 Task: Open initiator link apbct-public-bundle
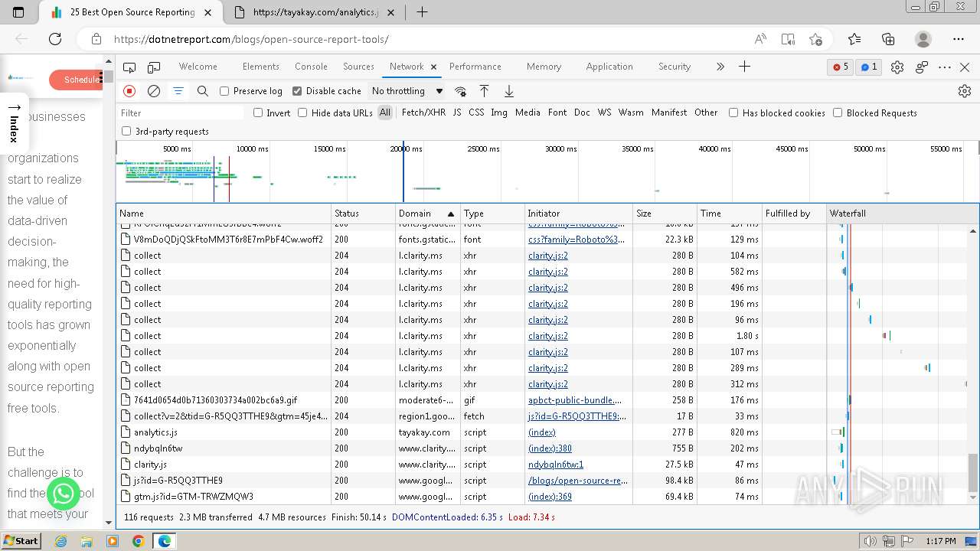click(x=575, y=400)
